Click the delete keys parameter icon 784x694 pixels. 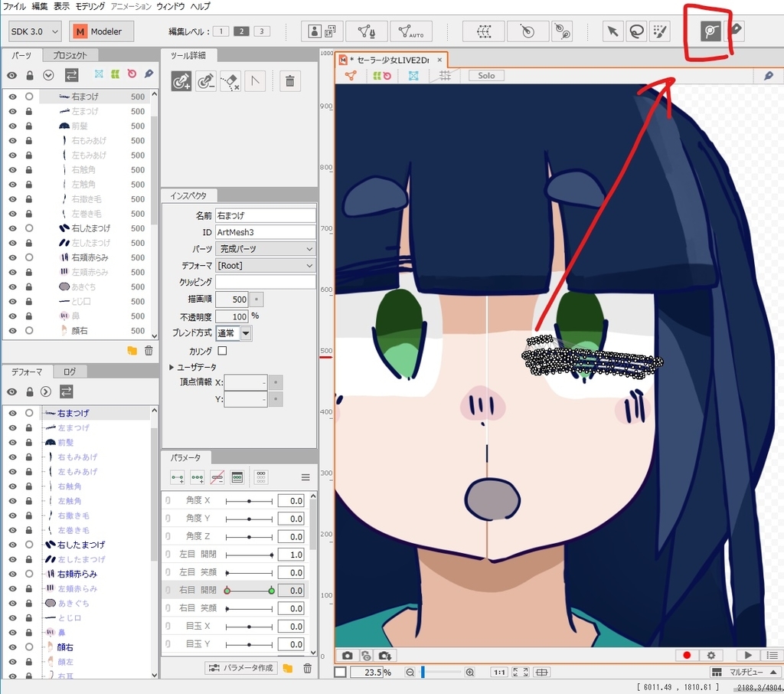pos(217,477)
